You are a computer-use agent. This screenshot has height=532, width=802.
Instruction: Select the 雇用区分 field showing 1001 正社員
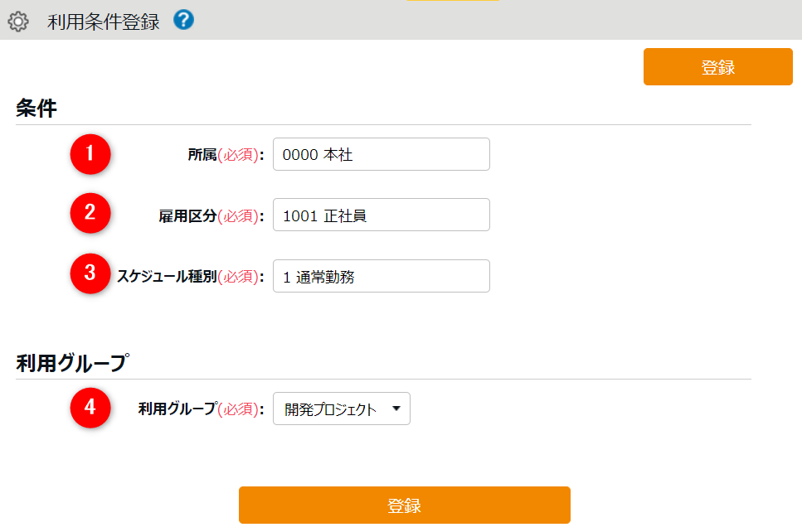point(381,215)
